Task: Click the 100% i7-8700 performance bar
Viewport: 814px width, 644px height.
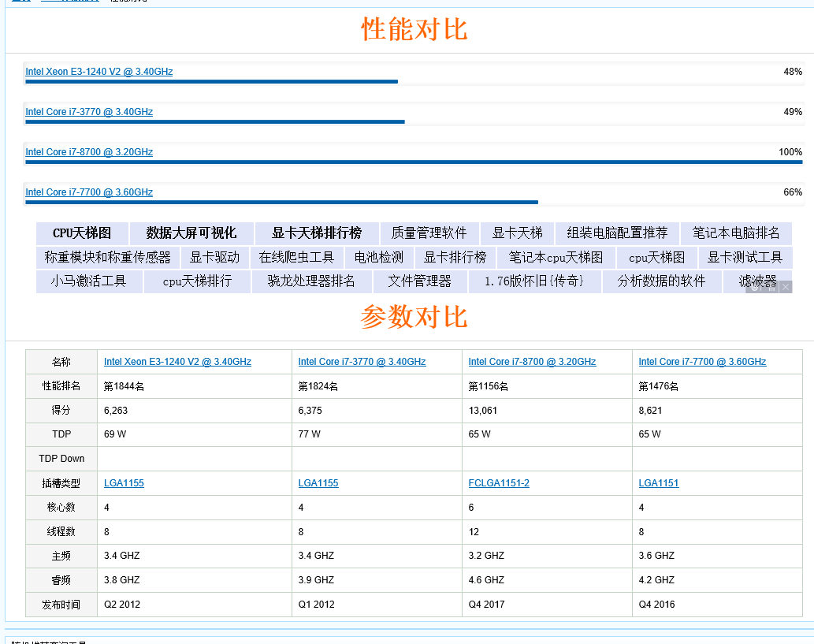Action: [x=414, y=162]
